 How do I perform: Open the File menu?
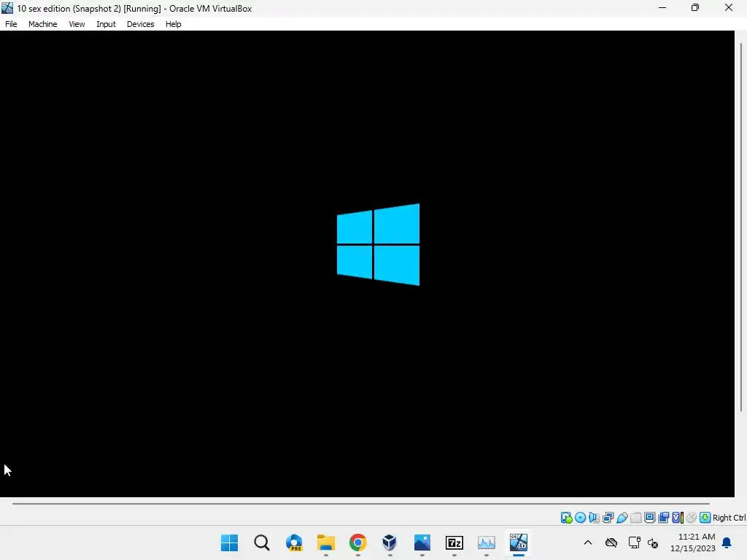click(x=11, y=24)
